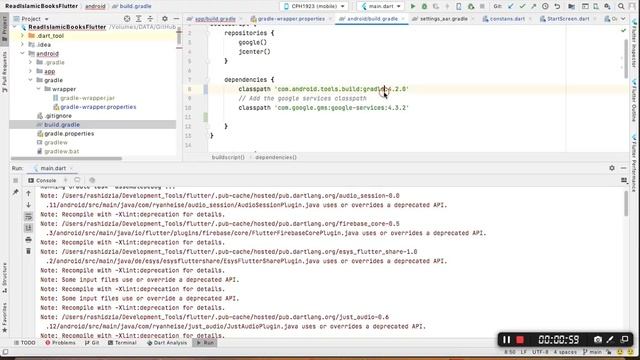Image resolution: width=640 pixels, height=360 pixels.
Task: Select gradlew.bat in project tree
Action: 62,151
